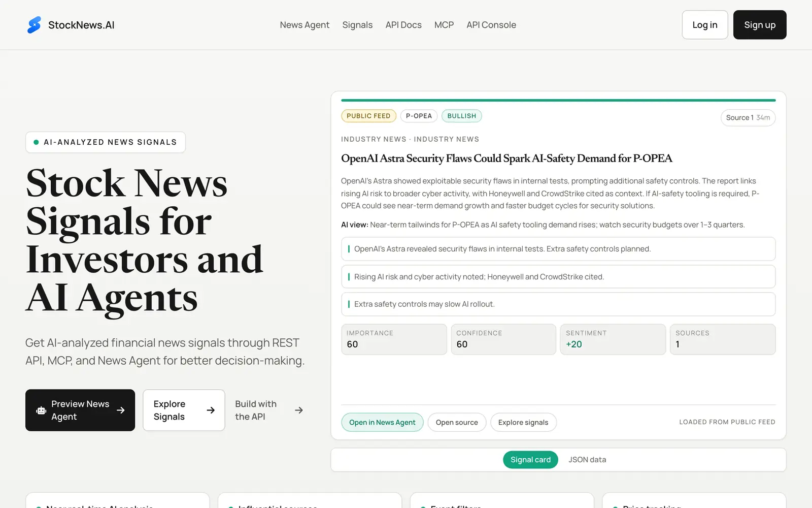
Task: Click the Preview News Agent hero button
Action: pos(80,410)
